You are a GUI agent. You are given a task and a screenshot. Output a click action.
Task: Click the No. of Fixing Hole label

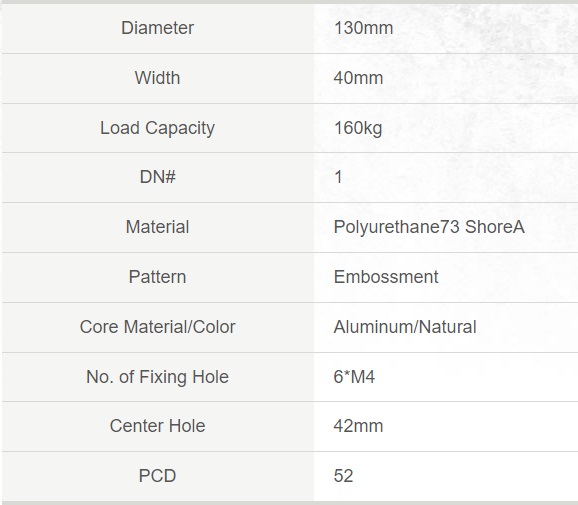click(157, 377)
